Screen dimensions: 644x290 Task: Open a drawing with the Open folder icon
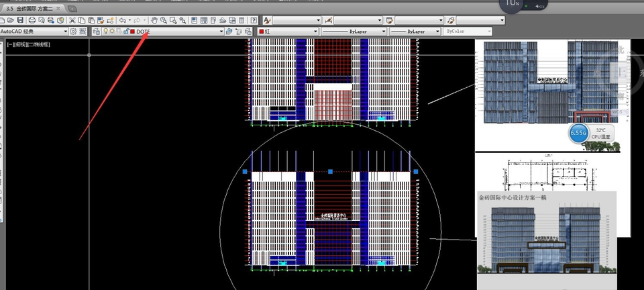[10, 20]
